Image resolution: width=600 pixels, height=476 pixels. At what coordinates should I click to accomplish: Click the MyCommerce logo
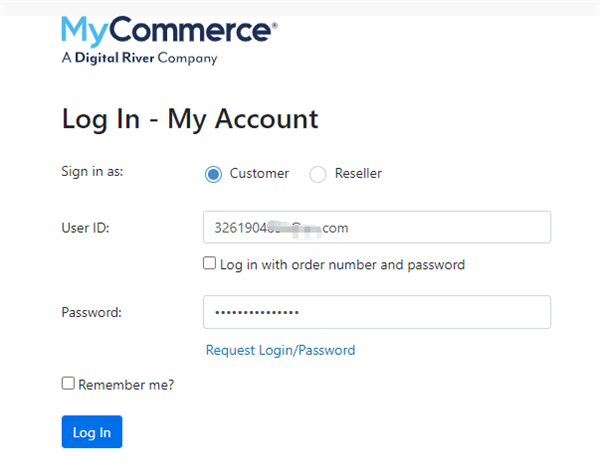coord(168,30)
